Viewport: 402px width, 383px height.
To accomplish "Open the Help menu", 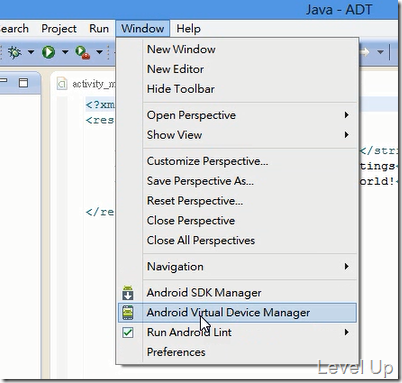I will coord(188,29).
